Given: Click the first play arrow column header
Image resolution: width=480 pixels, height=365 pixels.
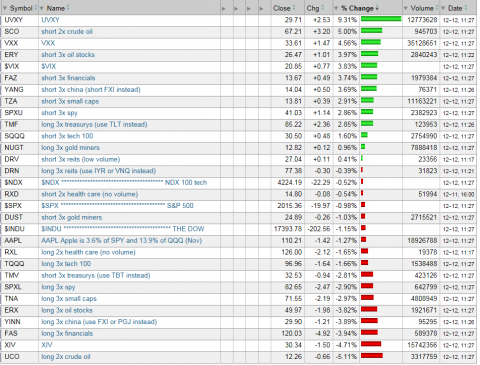Looking at the screenshot, I should click(224, 9).
